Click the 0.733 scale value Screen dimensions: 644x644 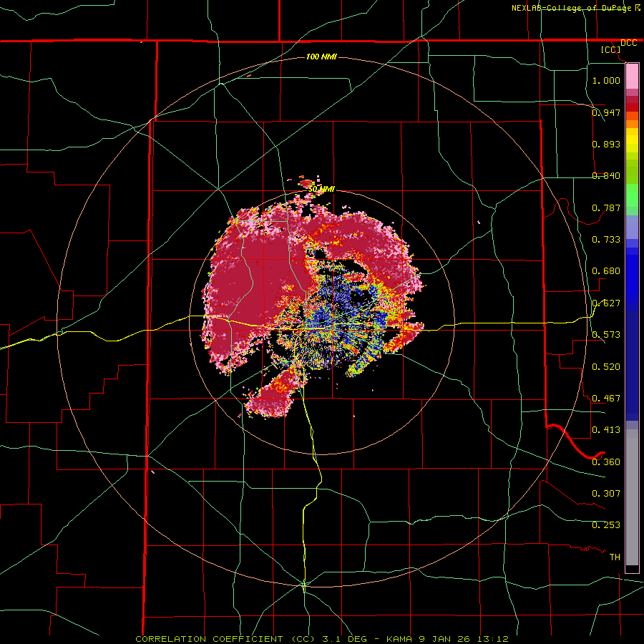(606, 239)
